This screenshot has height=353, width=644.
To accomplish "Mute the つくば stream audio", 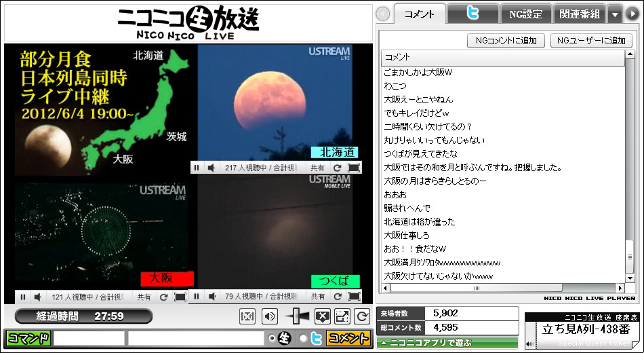I will click(212, 296).
